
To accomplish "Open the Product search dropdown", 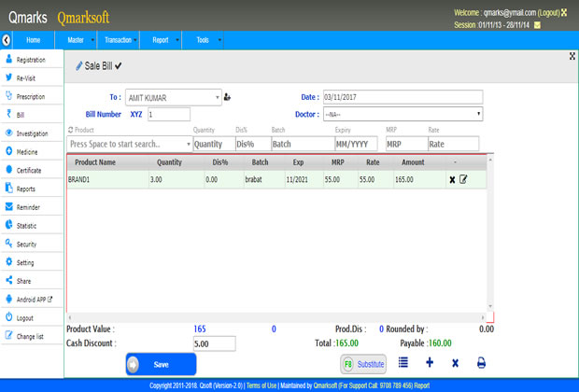I will [x=130, y=144].
